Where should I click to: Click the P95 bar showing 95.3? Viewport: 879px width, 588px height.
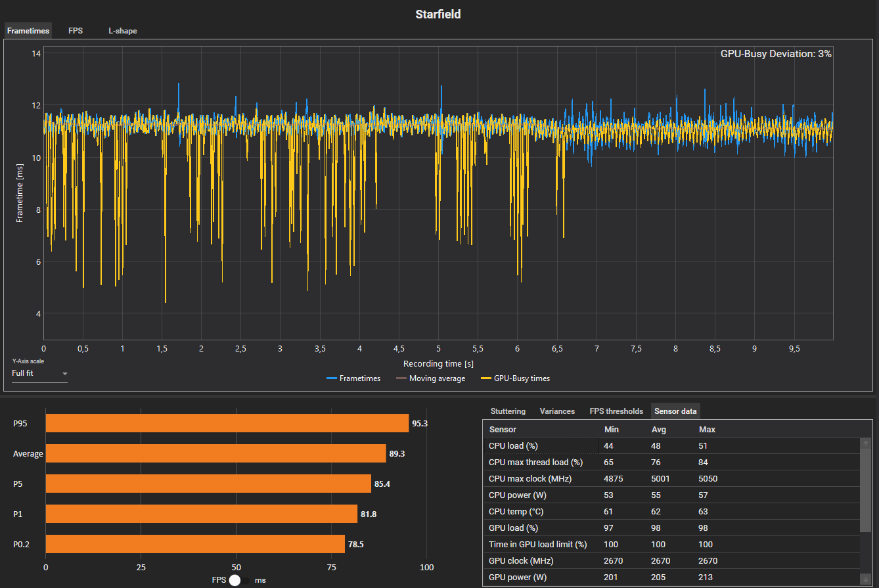227,423
